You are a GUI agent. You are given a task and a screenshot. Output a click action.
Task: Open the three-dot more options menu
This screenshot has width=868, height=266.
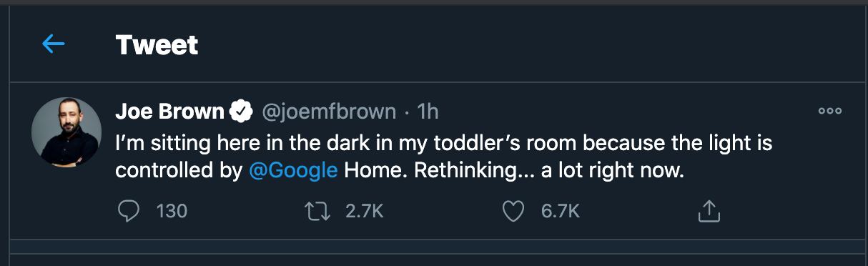point(830,112)
